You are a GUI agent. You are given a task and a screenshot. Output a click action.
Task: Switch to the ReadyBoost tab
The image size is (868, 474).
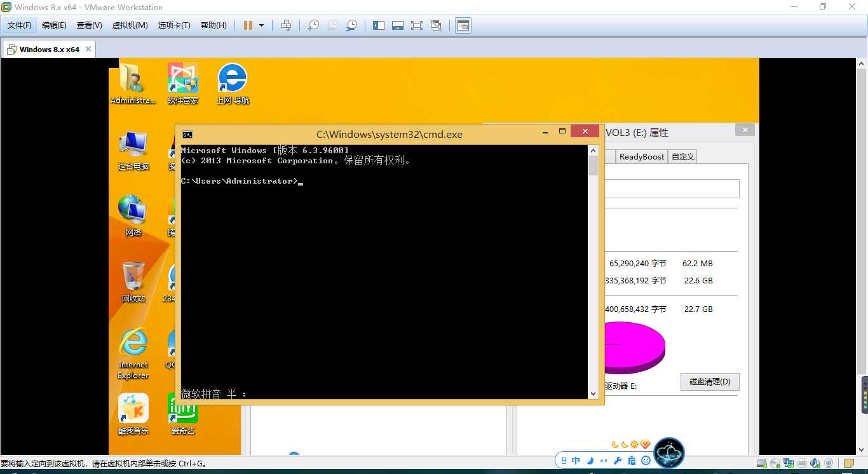642,157
